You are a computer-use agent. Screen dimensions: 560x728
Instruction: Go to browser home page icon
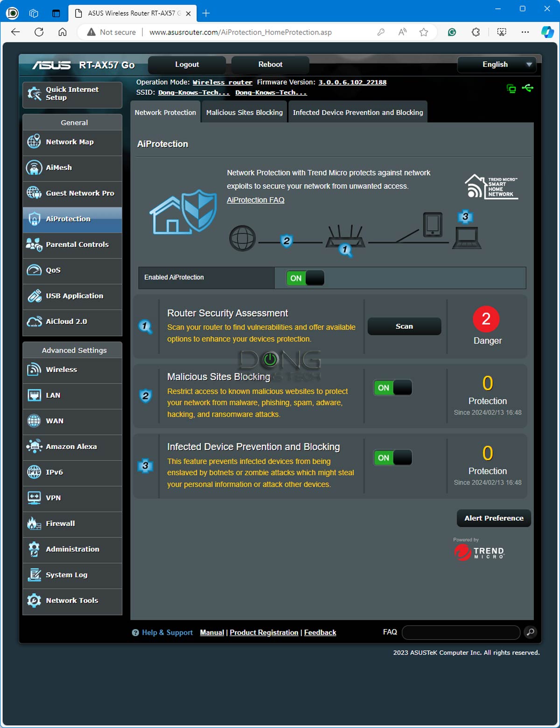(x=63, y=32)
